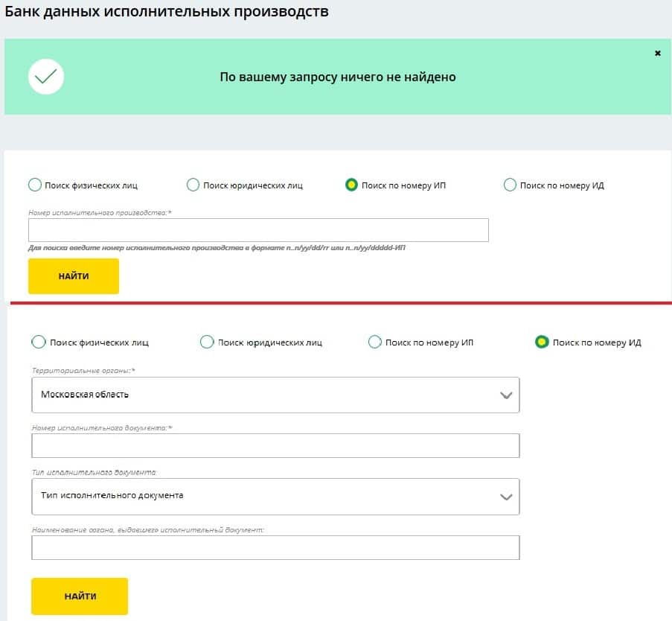
Task: Click the upper 'НАЙТИ' button
Action: click(x=74, y=276)
